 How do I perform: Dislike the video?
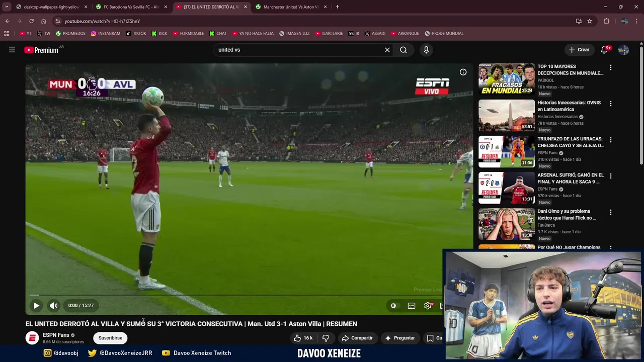(x=326, y=338)
